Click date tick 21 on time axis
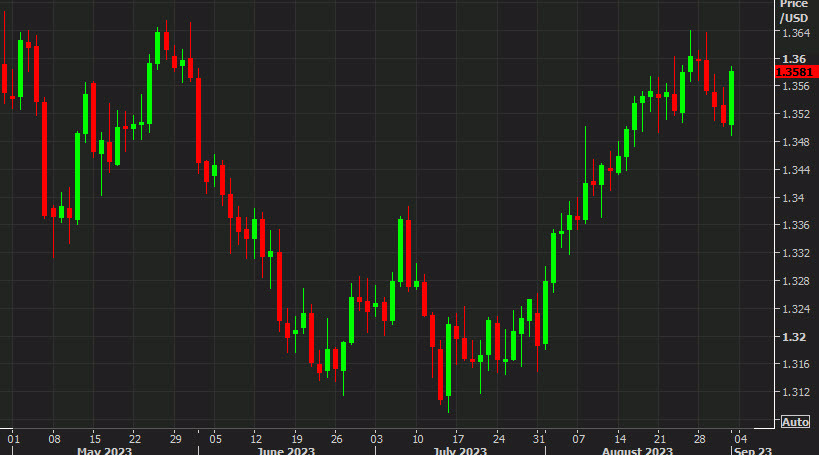 coord(660,439)
